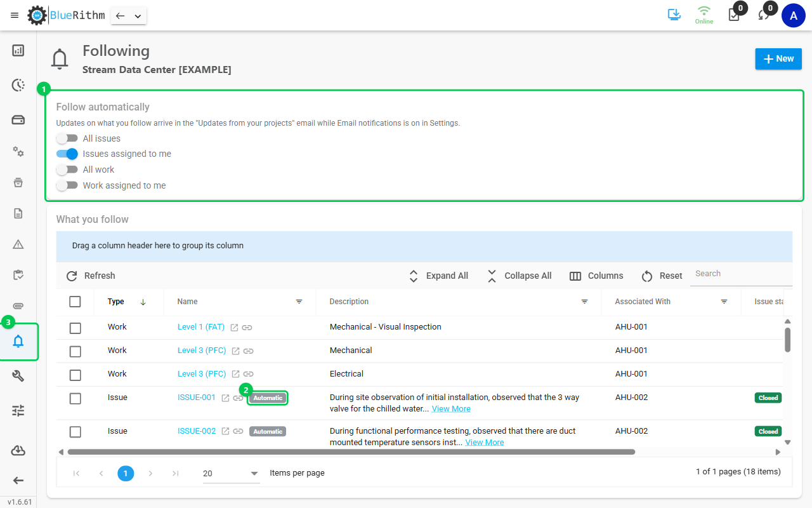The height and width of the screenshot is (508, 812).
Task: Tick the select-all checkbox in table header
Action: coord(75,302)
